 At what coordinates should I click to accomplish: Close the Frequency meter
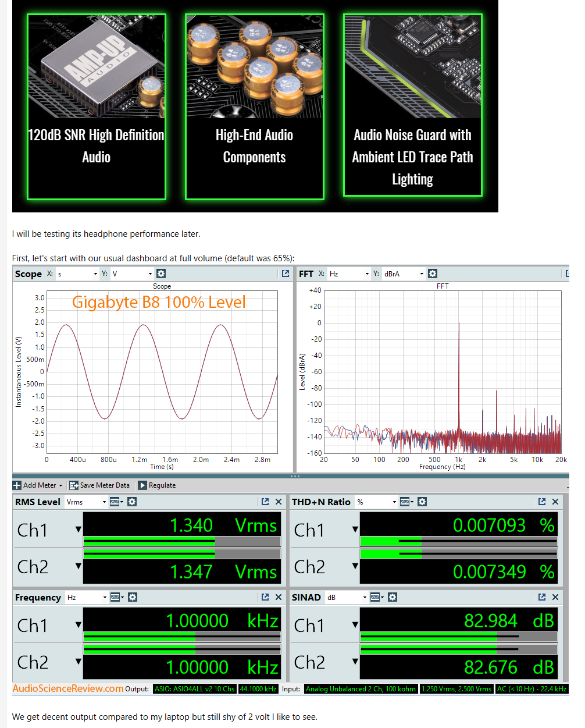[279, 597]
